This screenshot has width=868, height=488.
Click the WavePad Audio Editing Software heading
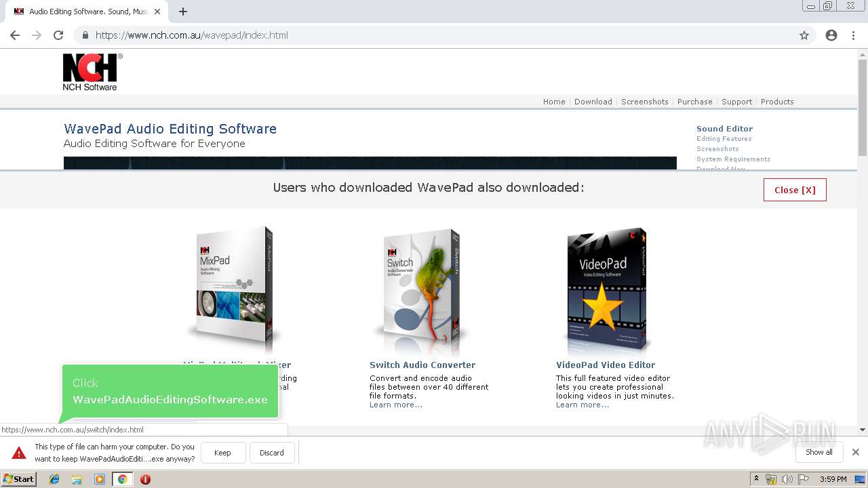[170, 129]
